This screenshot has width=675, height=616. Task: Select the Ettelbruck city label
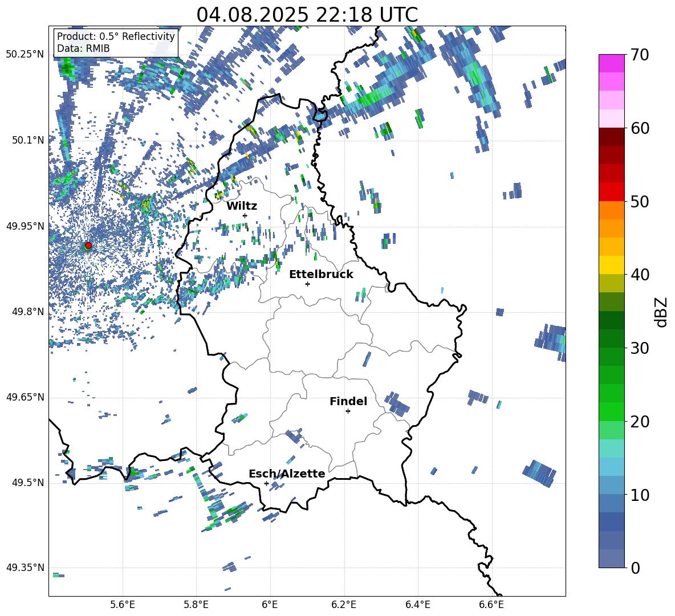point(321,275)
